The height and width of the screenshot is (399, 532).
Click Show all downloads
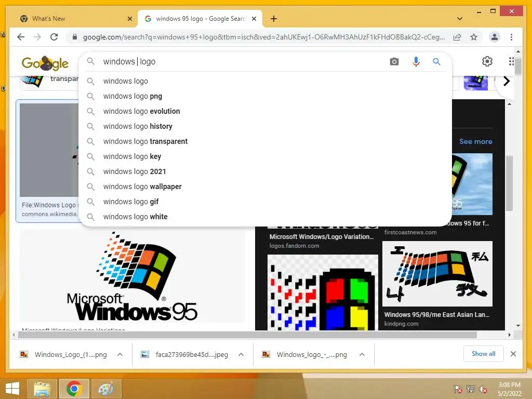pyautogui.click(x=484, y=354)
